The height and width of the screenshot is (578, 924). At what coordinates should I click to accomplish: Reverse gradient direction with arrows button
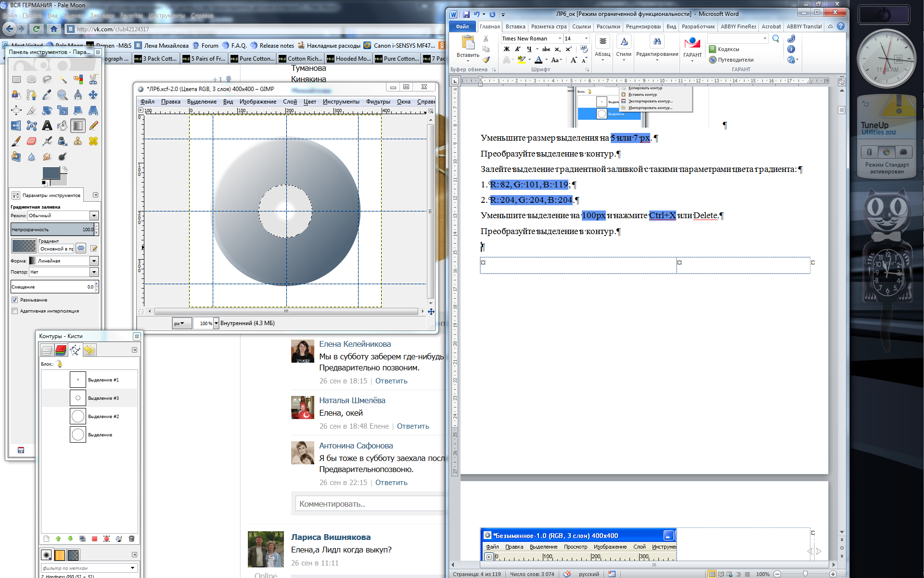tap(81, 248)
